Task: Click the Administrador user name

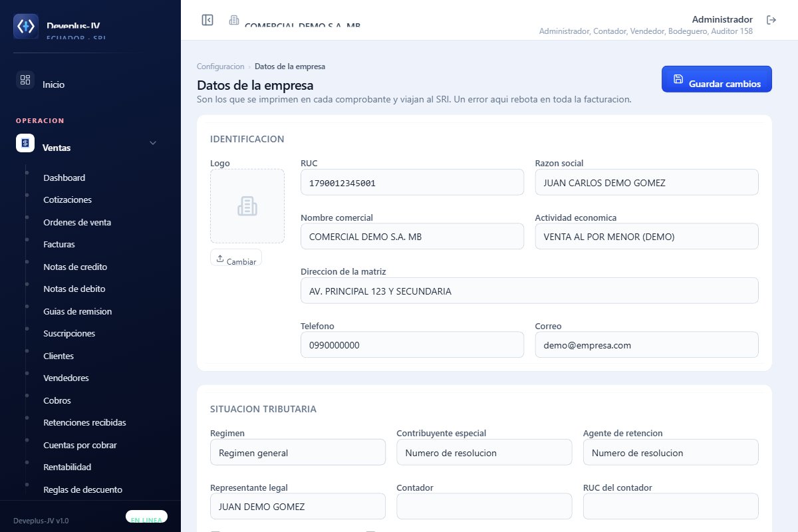Action: click(x=722, y=19)
